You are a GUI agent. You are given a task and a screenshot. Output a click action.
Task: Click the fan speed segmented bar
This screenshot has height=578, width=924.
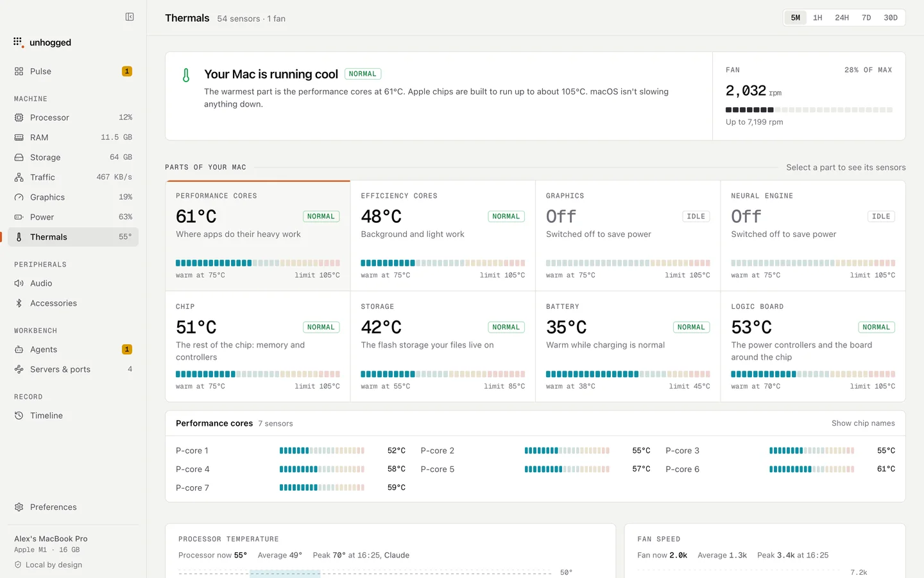coord(809,110)
